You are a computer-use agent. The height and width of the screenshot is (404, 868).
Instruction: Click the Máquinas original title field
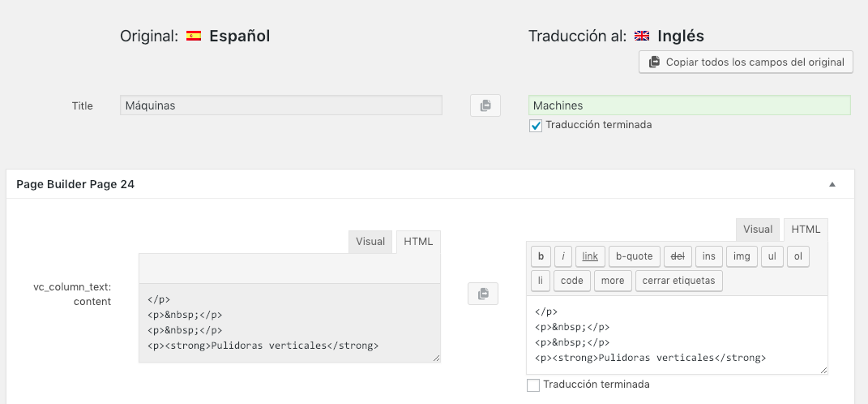tap(281, 105)
